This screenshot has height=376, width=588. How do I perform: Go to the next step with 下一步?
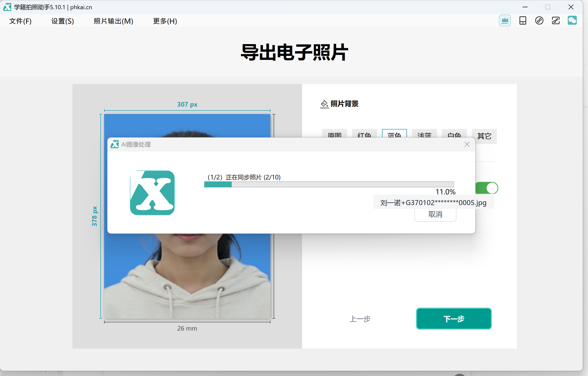tap(454, 319)
